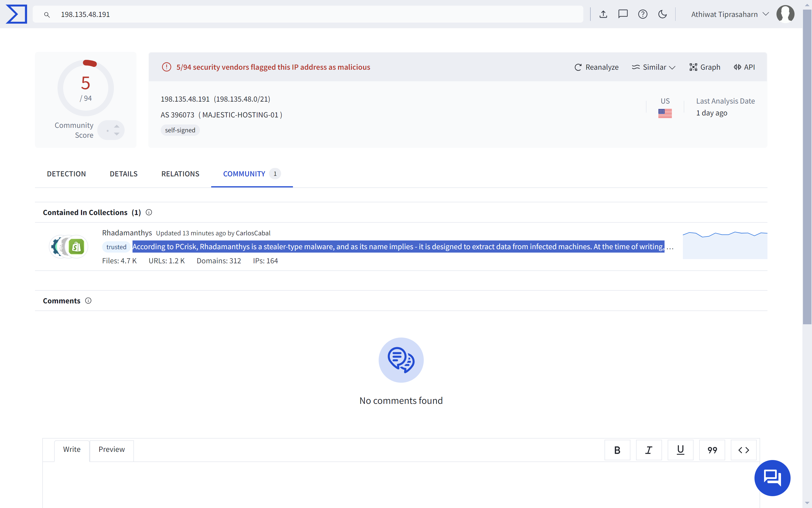Viewport: 812px width, 508px height.
Task: Apply italic formatting button
Action: 648,450
